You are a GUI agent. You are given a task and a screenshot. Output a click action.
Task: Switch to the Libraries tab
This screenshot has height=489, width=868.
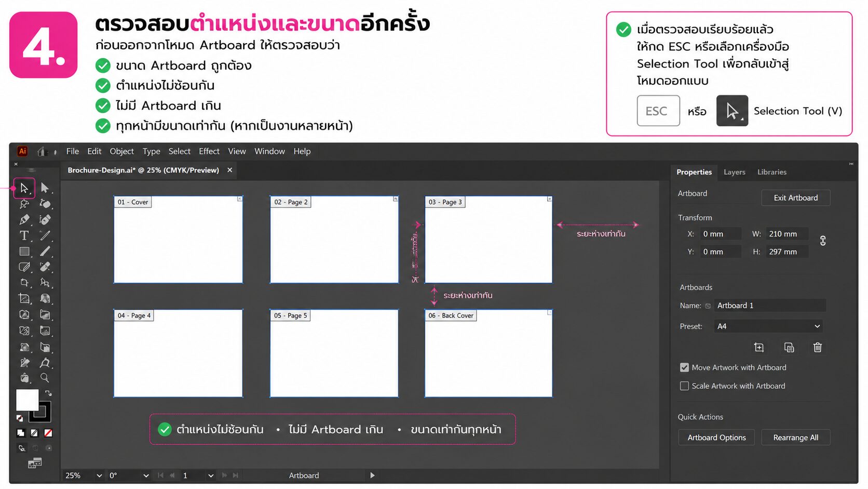(772, 172)
